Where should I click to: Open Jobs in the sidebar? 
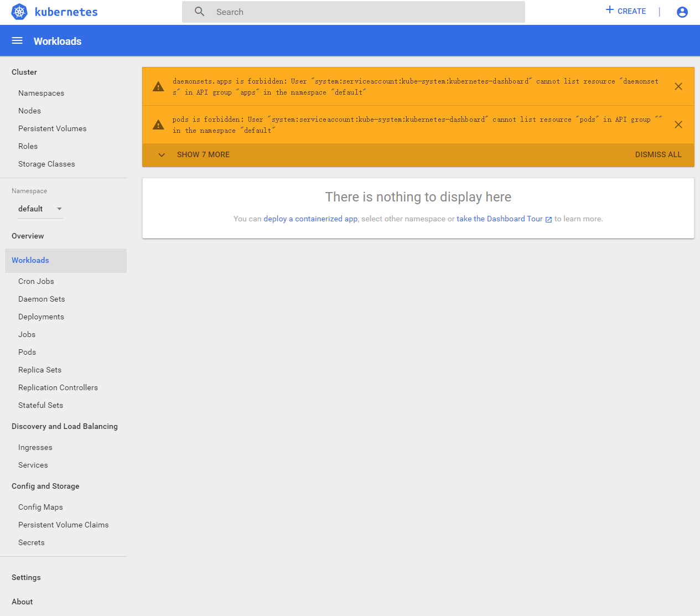pyautogui.click(x=27, y=334)
